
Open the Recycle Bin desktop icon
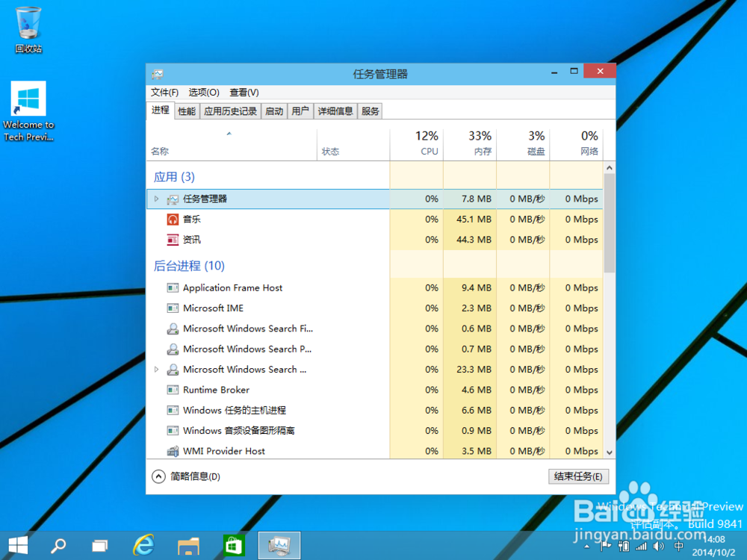(28, 22)
